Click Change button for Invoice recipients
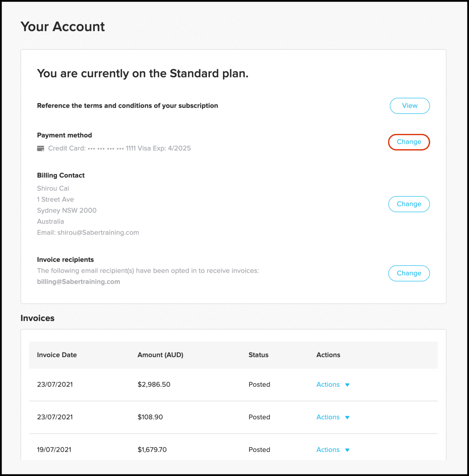The height and width of the screenshot is (476, 469). 409,273
